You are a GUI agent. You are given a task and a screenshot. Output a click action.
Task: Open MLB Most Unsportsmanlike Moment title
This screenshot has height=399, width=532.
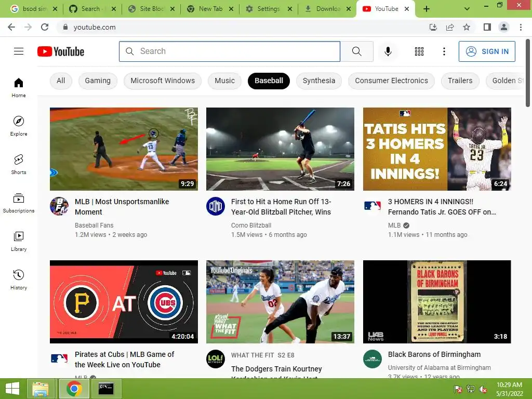click(122, 207)
